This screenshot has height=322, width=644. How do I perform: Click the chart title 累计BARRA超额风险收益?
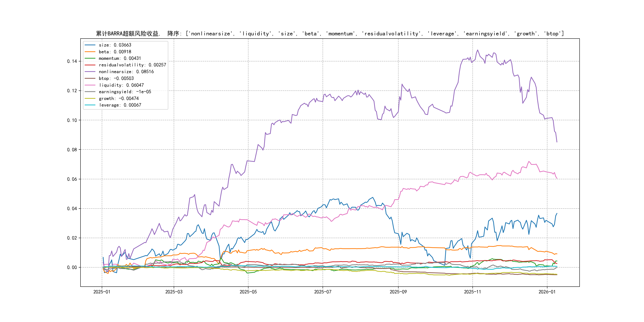(x=127, y=34)
